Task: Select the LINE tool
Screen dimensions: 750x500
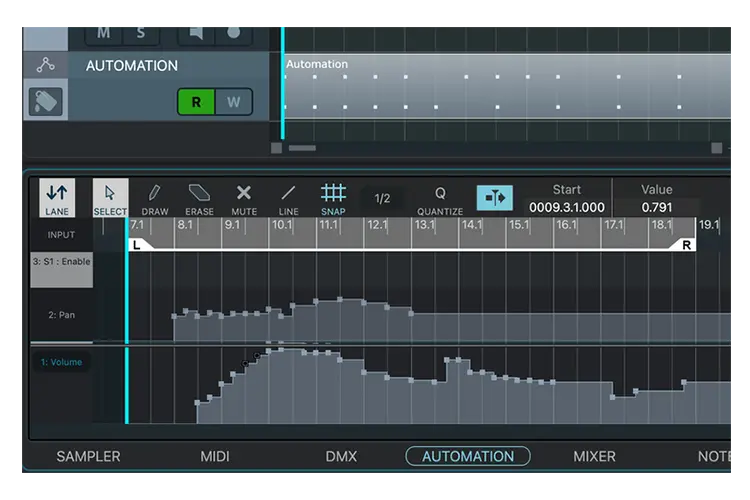Action: (x=288, y=200)
